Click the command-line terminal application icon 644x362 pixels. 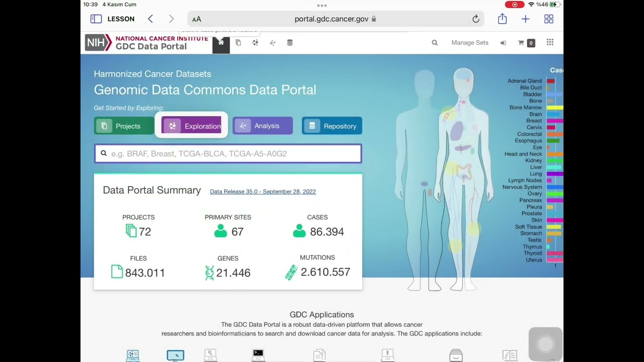click(x=258, y=355)
